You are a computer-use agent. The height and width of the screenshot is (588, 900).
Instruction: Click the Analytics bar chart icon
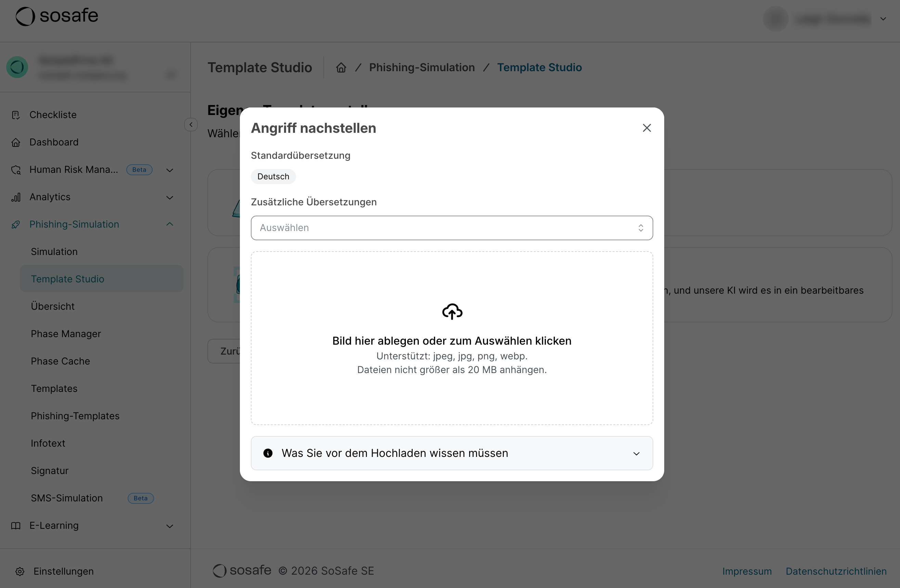pyautogui.click(x=15, y=197)
